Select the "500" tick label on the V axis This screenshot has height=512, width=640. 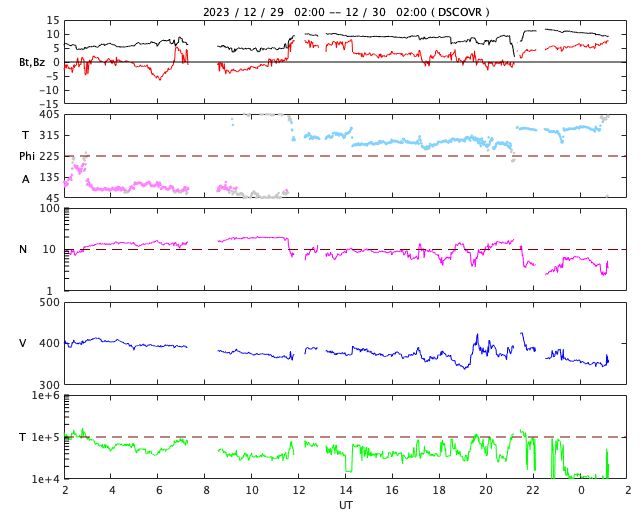coord(49,303)
